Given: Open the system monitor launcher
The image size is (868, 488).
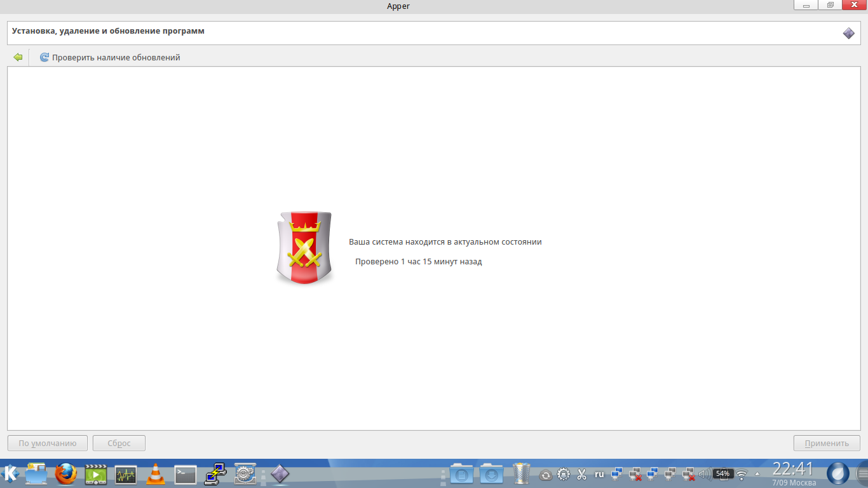Looking at the screenshot, I should [126, 474].
